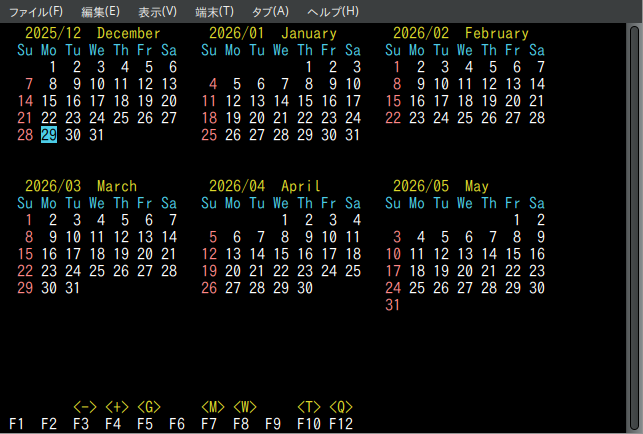Viewport: 643px width, 434px height.
Task: Click the Su column header in December
Action: coord(25,50)
